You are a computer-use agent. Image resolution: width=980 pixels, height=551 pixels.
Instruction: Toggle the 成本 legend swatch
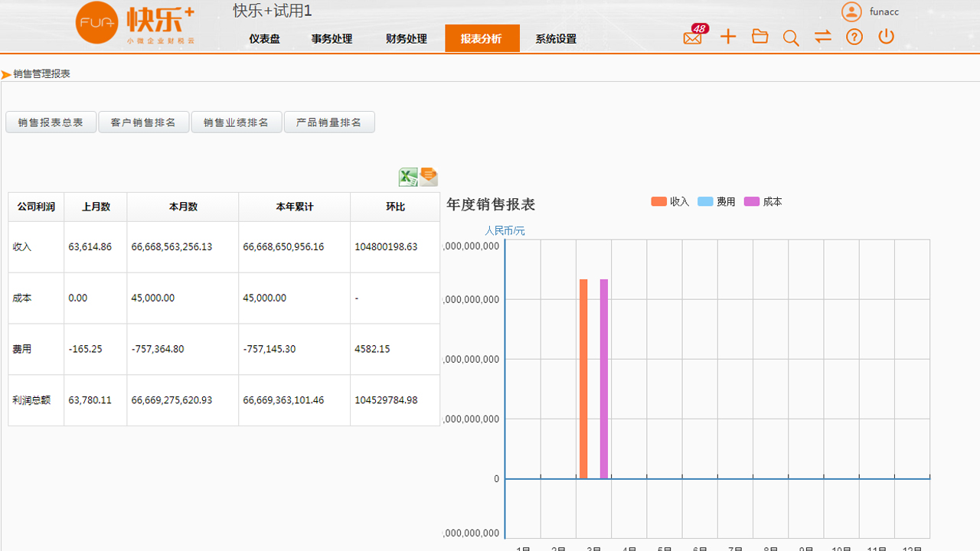pyautogui.click(x=752, y=202)
